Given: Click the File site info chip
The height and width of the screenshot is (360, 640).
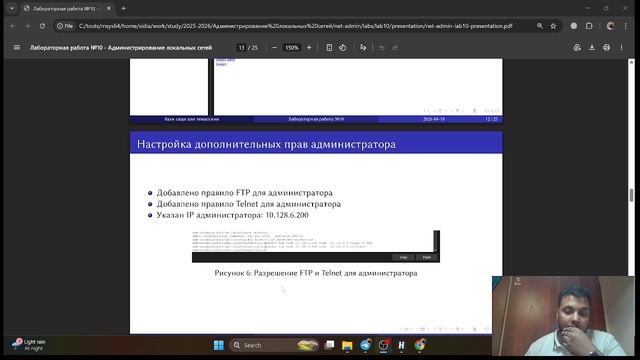Looking at the screenshot, I should 65,26.
